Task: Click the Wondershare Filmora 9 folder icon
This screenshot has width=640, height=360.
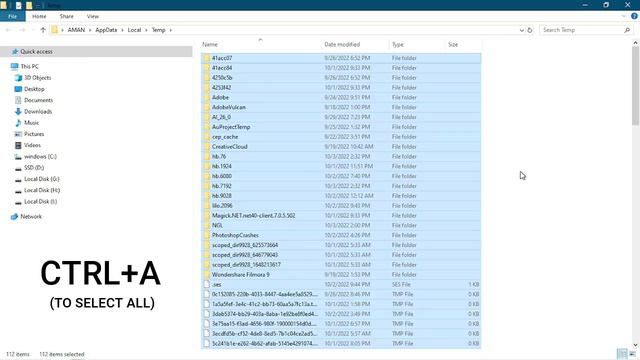Action: pyautogui.click(x=207, y=275)
